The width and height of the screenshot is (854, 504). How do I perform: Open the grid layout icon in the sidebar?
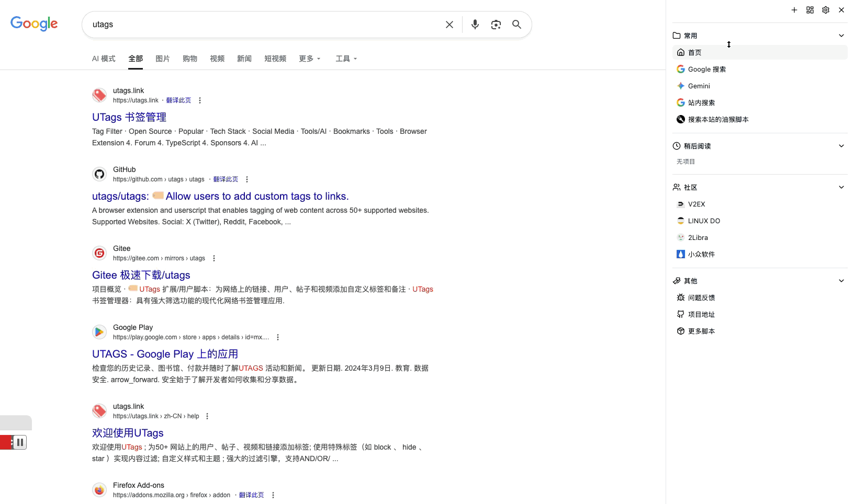tap(810, 9)
